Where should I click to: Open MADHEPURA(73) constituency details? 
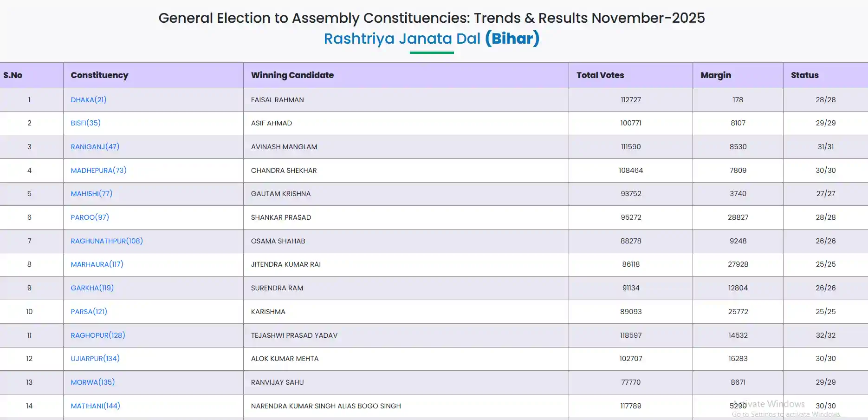click(x=98, y=170)
